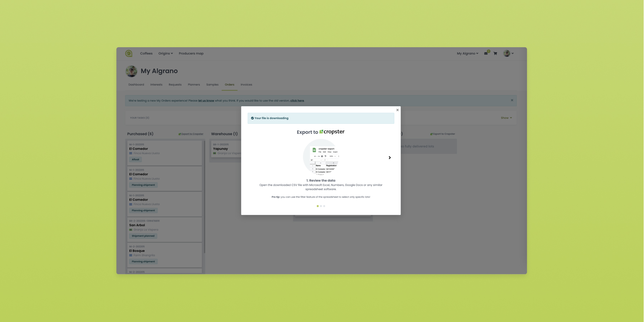This screenshot has height=322, width=644.
Task: Click the Nicaragua flag on El Bosque card
Action: (131, 255)
